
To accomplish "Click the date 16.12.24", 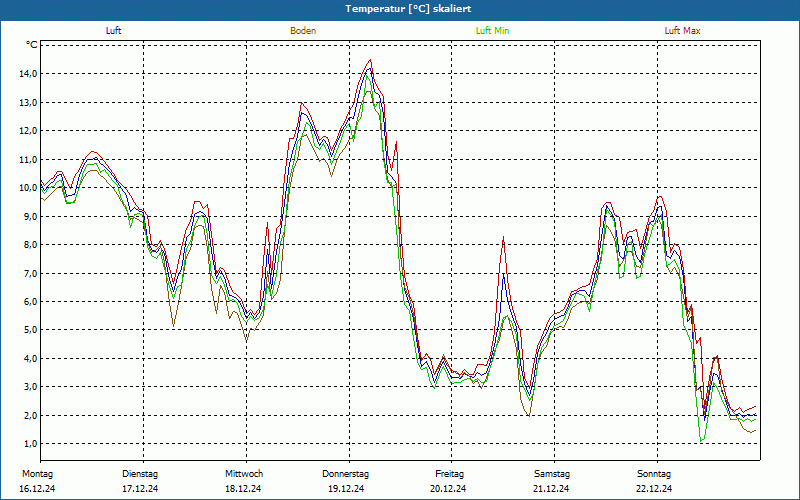I will (37, 489).
